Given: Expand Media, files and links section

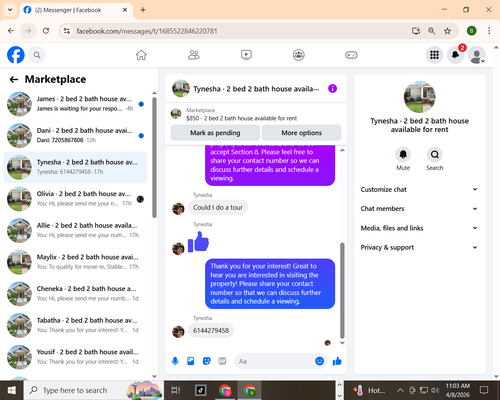Looking at the screenshot, I should 419,228.
